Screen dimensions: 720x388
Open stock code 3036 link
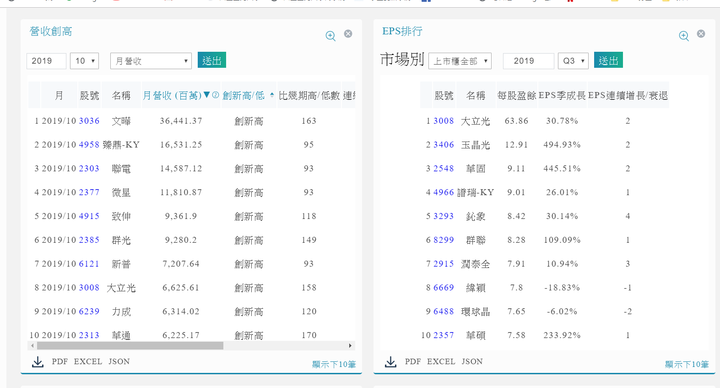click(89, 121)
